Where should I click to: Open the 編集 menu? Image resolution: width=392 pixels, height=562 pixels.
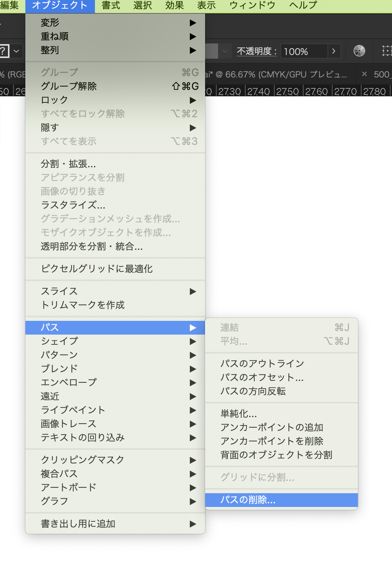click(x=9, y=6)
